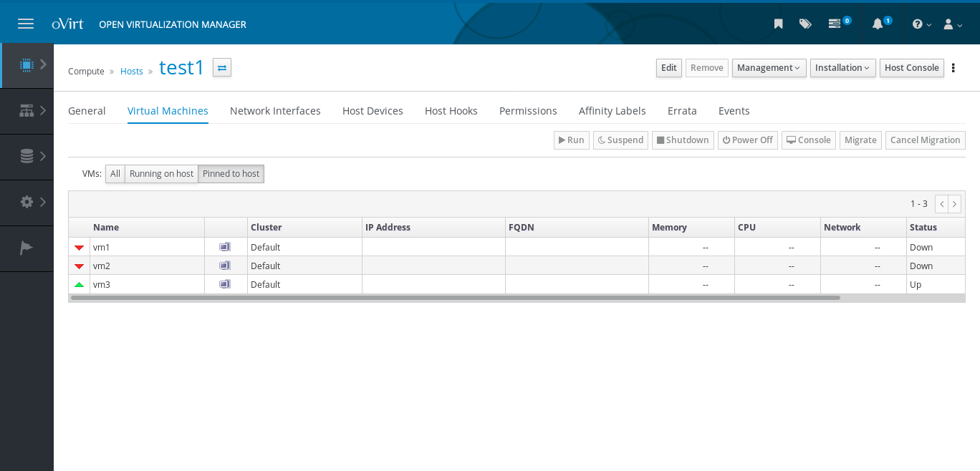Follow the Hosts breadcrumb link

click(132, 72)
